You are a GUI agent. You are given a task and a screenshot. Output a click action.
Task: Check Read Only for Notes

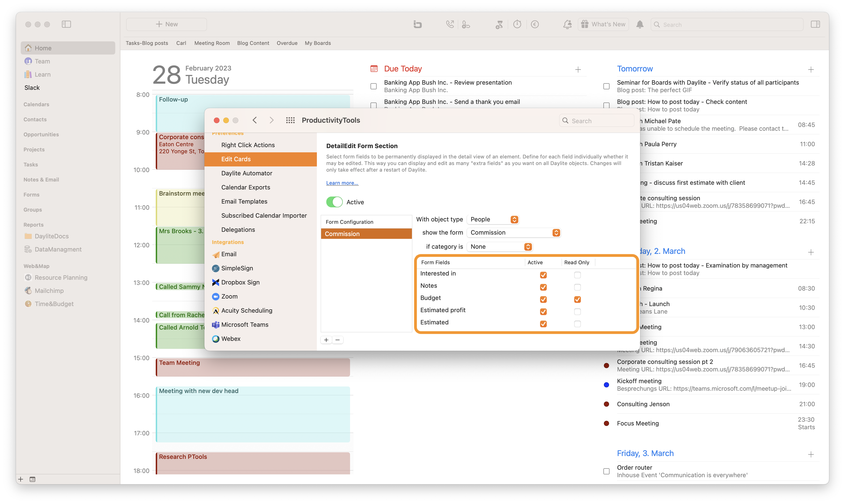point(577,287)
